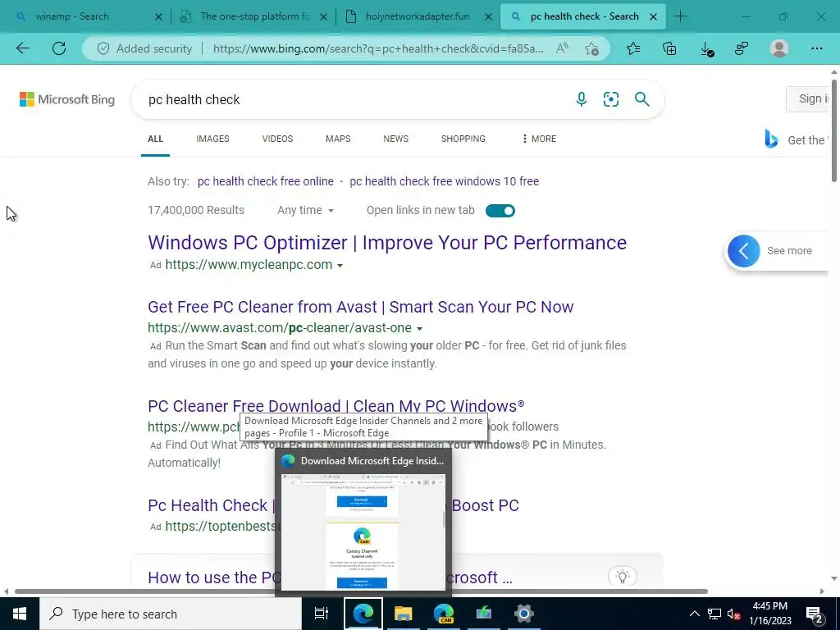Open the Downloads icon in toolbar

pos(706,49)
